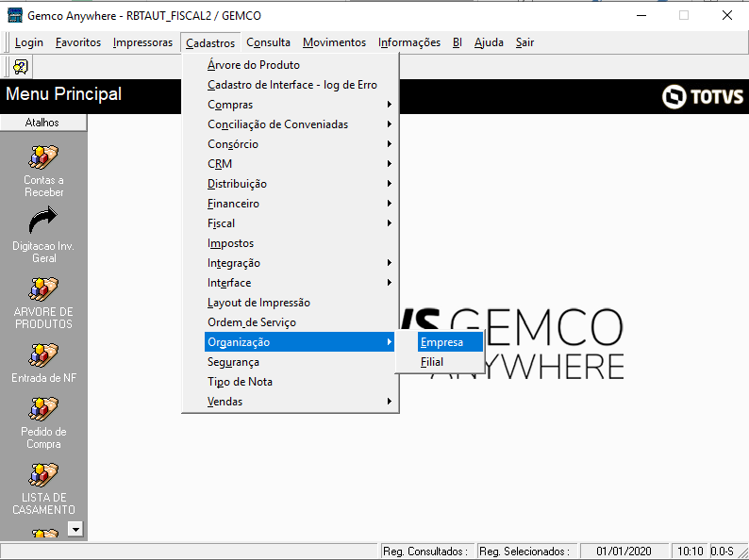
Task: Click the 0.0-S status bar entry
Action: tap(723, 552)
